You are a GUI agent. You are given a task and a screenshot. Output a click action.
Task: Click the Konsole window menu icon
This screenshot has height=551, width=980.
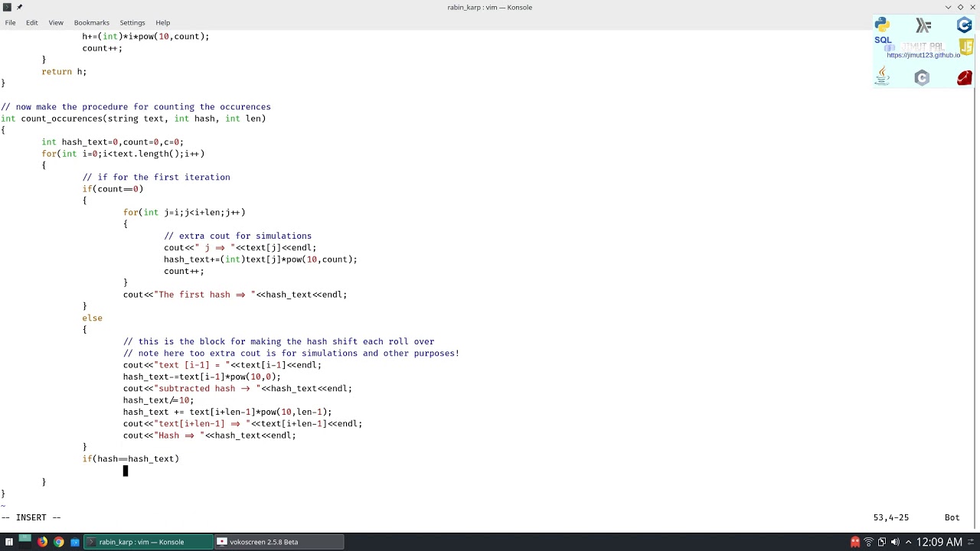coord(7,7)
